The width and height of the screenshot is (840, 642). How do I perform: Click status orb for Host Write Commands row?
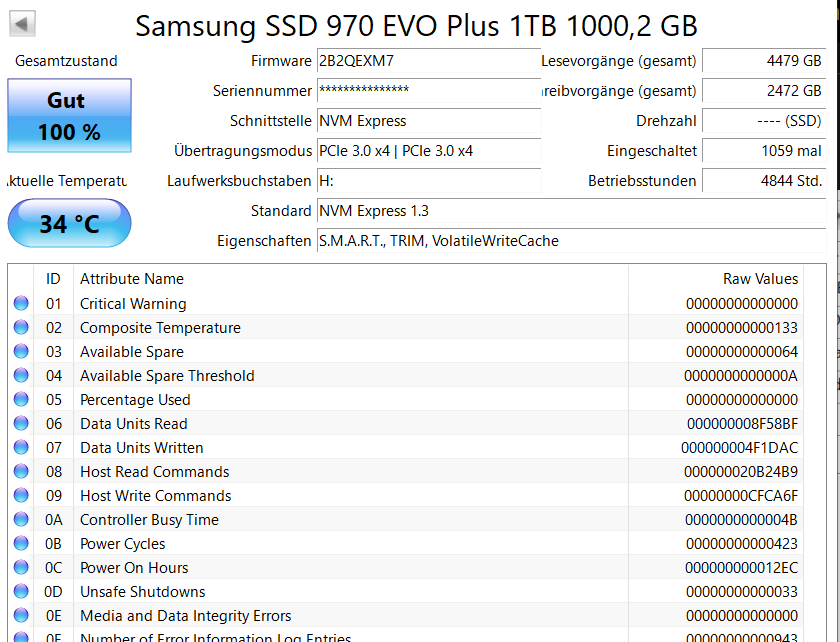coord(21,495)
